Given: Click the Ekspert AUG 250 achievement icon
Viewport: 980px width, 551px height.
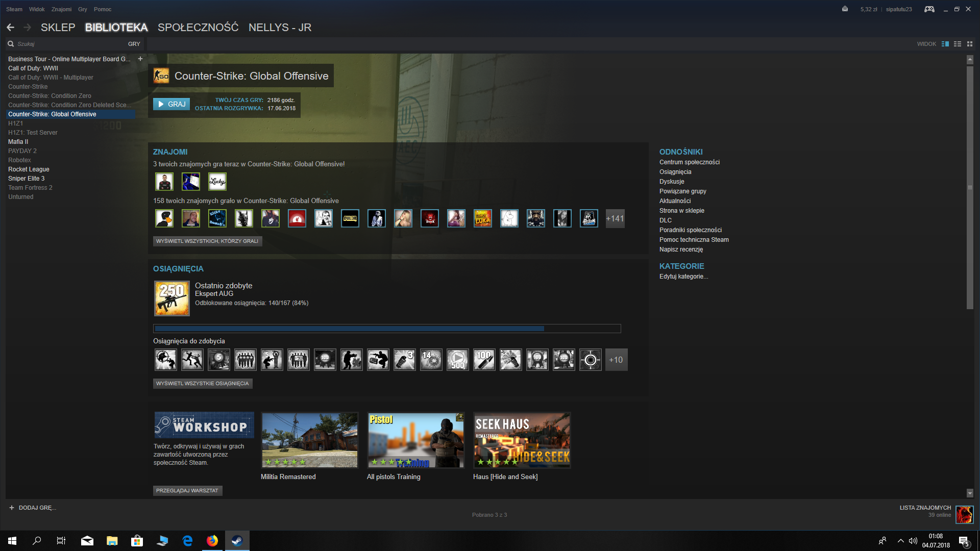Looking at the screenshot, I should [x=172, y=298].
